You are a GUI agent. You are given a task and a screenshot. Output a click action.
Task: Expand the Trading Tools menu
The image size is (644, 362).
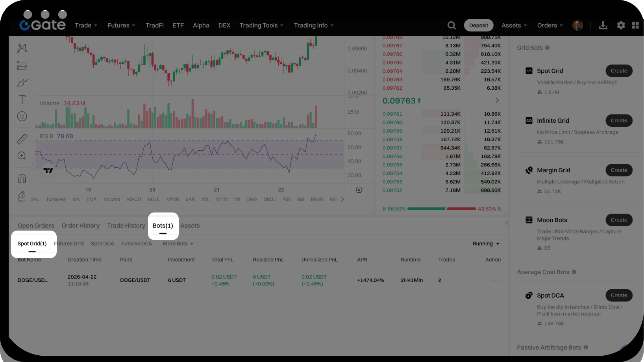pos(261,26)
